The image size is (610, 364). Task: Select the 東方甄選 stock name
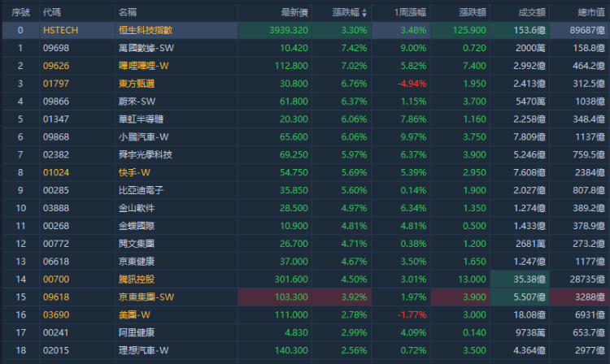[136, 83]
